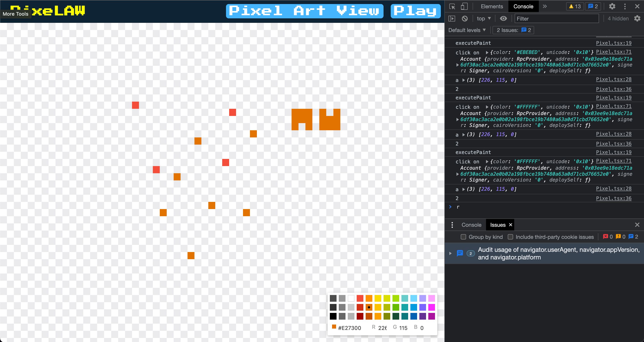Enable Include third-party cookie issues checkbox
The width and height of the screenshot is (644, 342).
pos(510,237)
